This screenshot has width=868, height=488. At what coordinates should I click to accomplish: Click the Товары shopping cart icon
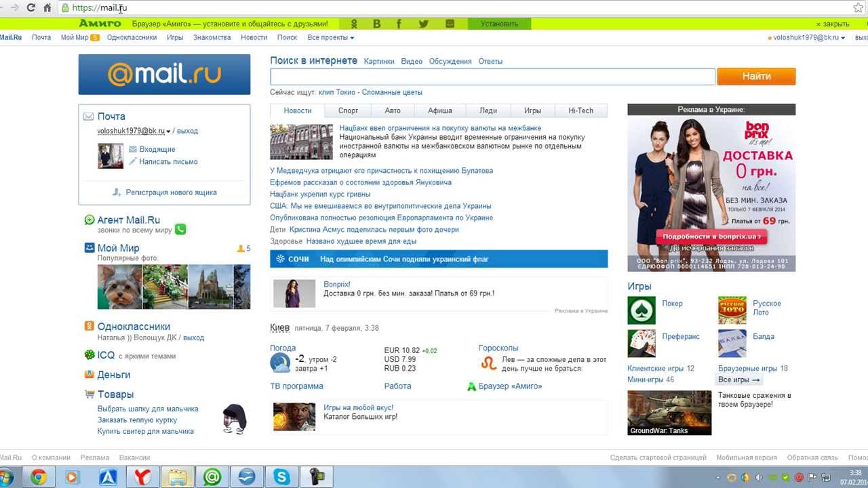click(x=89, y=394)
